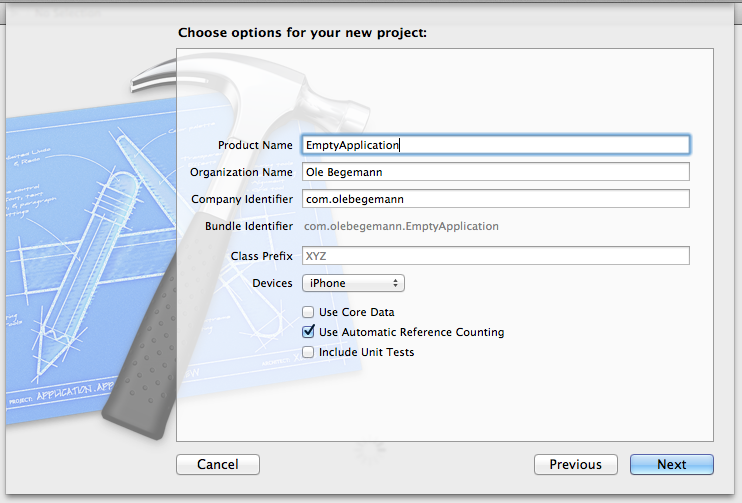This screenshot has width=742, height=503.
Task: Tick the Include Unit Tests checkbox
Action: [x=309, y=352]
